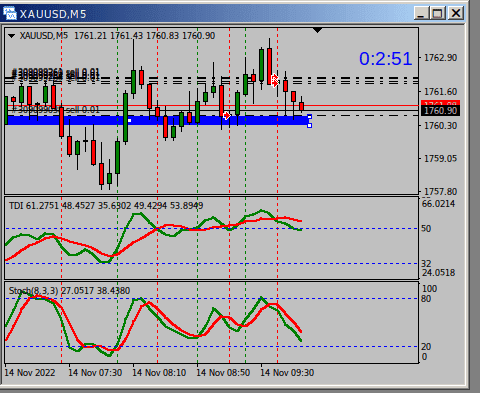Click the 1759.05 price scale value
Screen dimensions: 480x393
[440, 158]
